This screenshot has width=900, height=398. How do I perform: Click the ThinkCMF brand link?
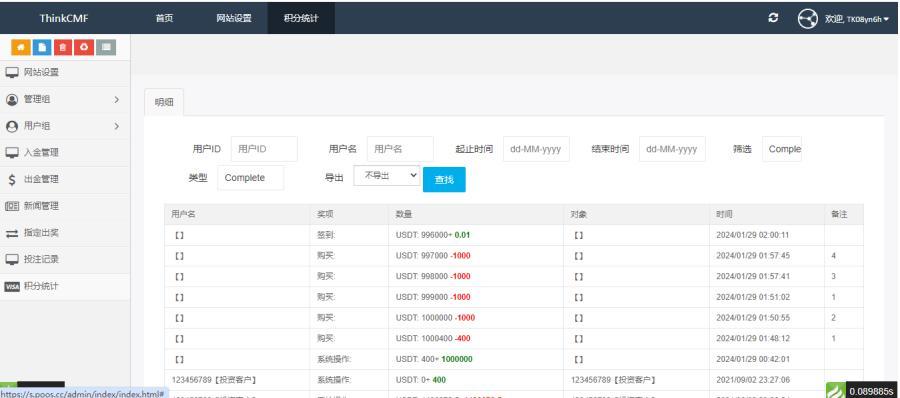(64, 18)
